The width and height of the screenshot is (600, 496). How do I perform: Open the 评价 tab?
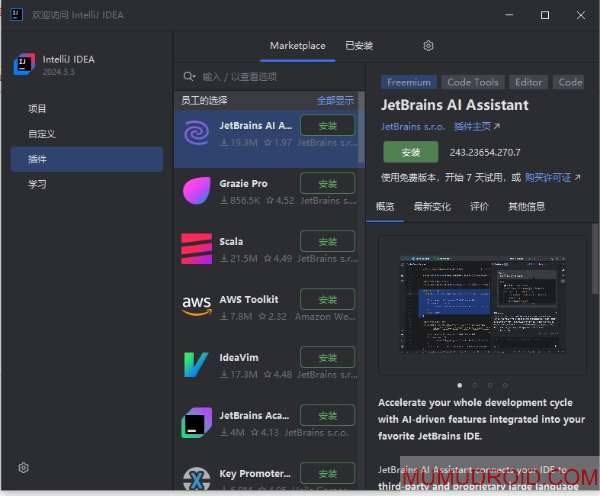tap(479, 207)
